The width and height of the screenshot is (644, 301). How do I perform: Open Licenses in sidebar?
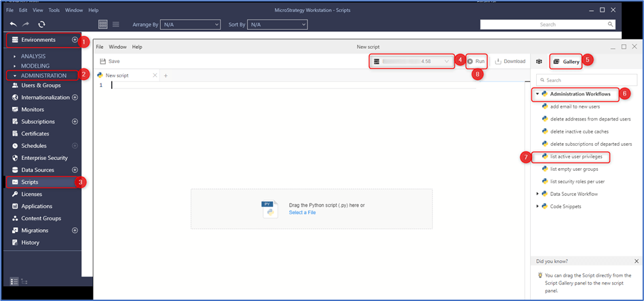point(32,194)
